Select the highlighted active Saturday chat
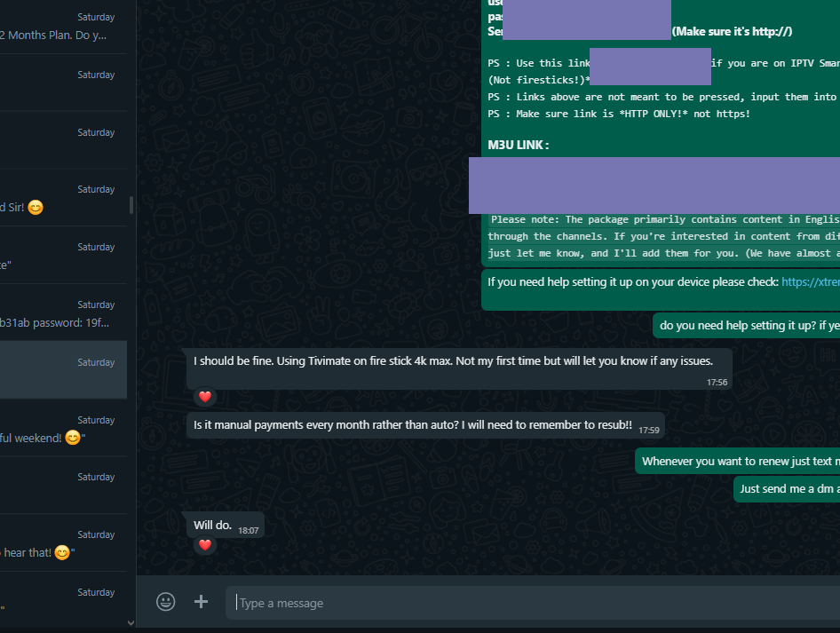Image resolution: width=840 pixels, height=633 pixels. [x=63, y=370]
